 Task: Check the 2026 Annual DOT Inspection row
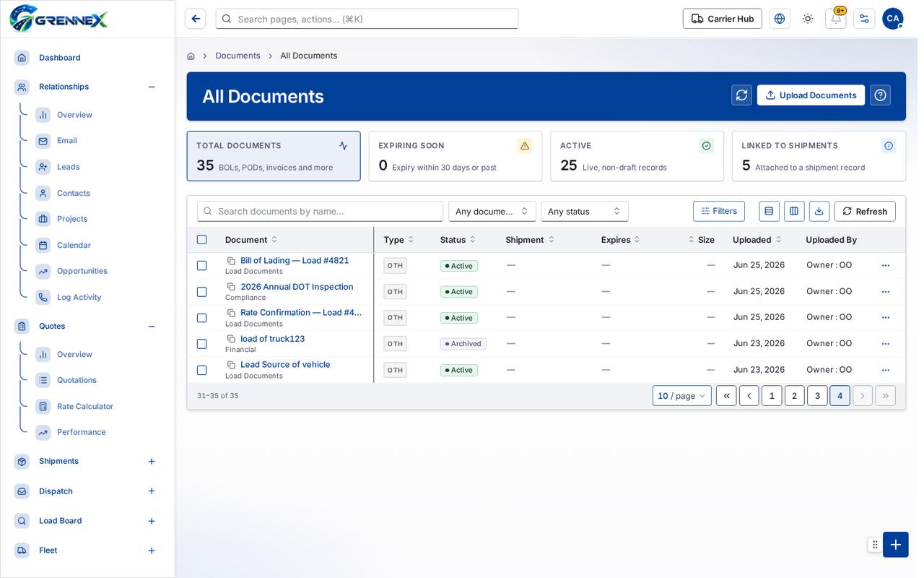202,292
